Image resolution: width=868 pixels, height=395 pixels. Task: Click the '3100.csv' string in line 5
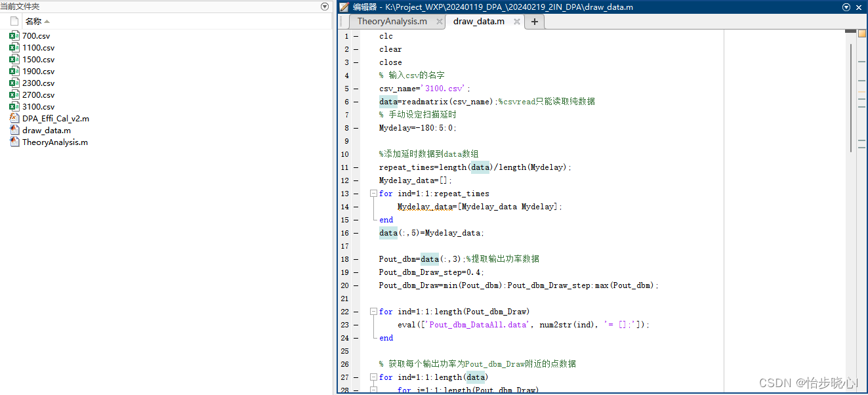click(x=444, y=89)
